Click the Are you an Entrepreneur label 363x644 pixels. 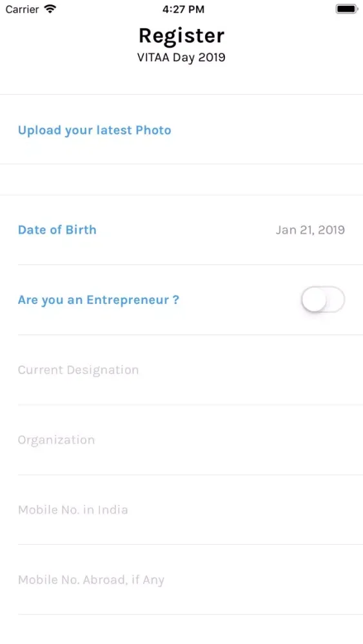[99, 300]
